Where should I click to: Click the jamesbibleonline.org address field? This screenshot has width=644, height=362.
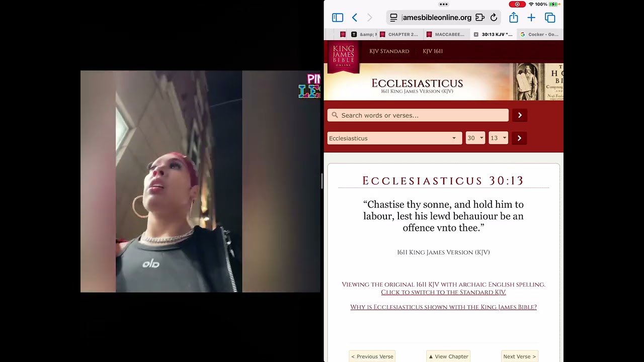436,18
